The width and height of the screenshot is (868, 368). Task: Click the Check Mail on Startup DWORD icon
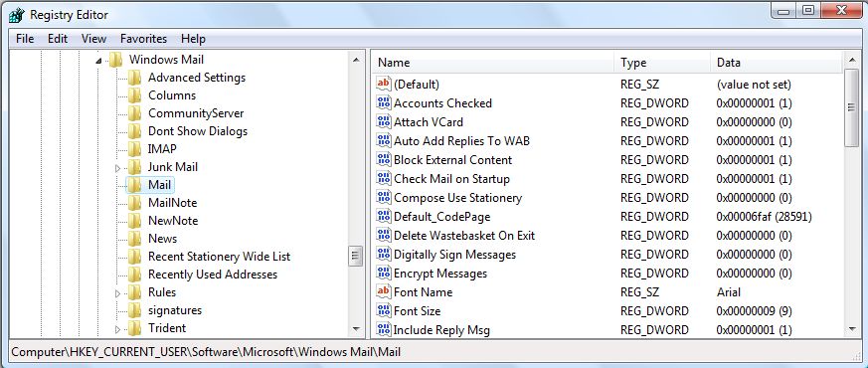coord(383,179)
